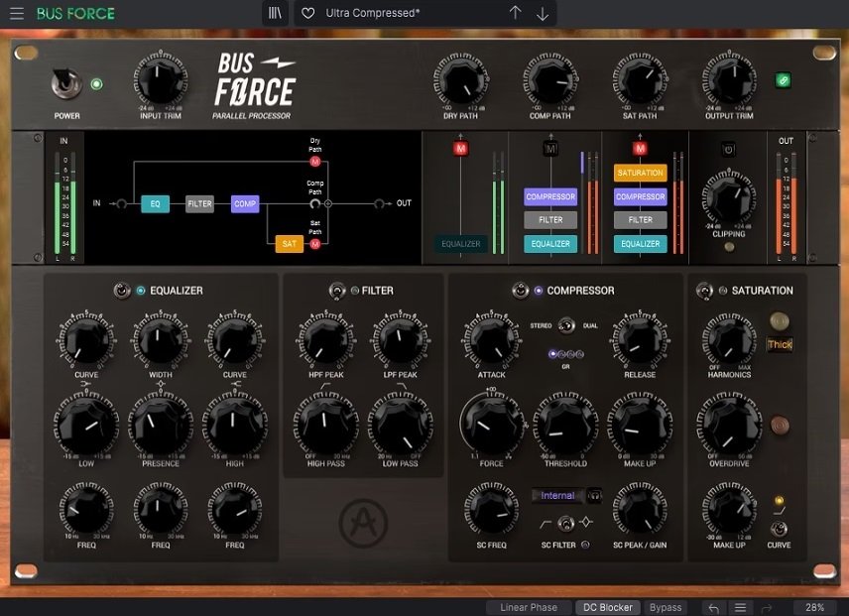Click the Equalizer section routing switch icon
849x616 pixels.
[x=122, y=291]
